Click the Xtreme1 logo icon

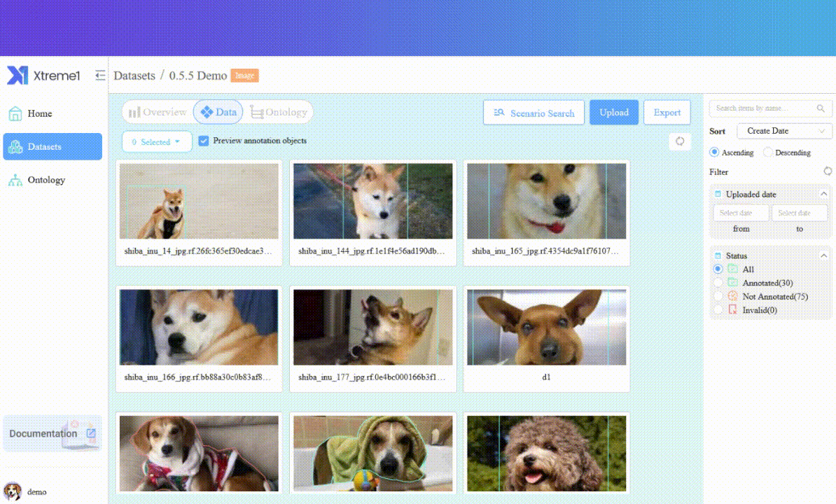pos(18,76)
